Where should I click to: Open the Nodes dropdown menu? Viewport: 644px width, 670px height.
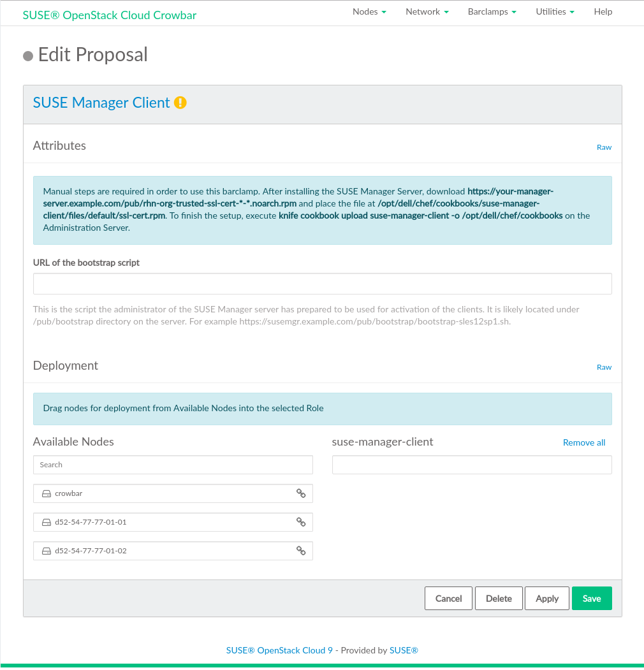pyautogui.click(x=369, y=12)
